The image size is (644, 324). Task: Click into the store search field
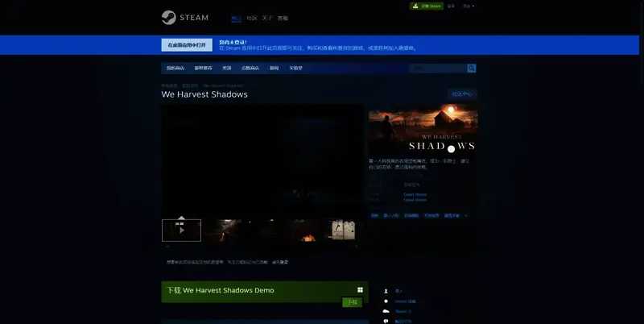click(x=437, y=69)
